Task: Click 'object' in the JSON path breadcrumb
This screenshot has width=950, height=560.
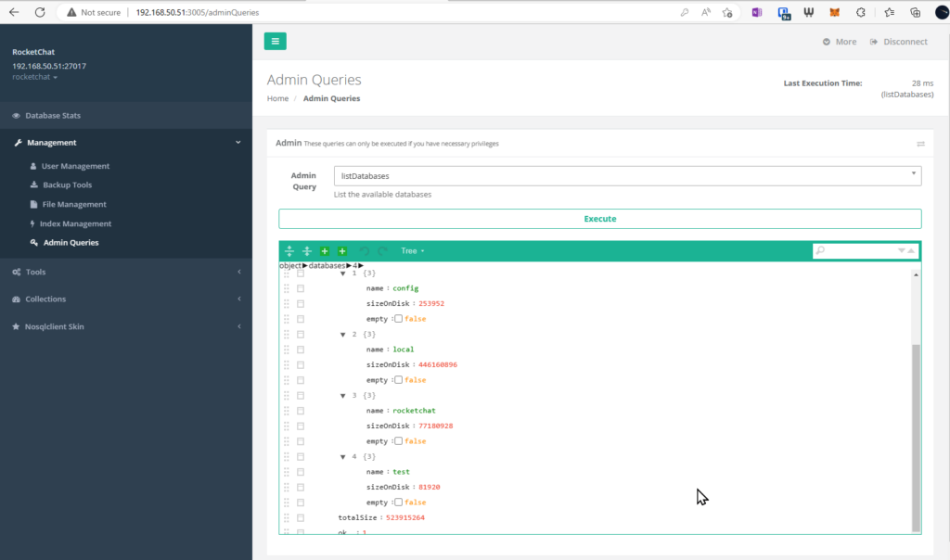Action: pos(290,265)
